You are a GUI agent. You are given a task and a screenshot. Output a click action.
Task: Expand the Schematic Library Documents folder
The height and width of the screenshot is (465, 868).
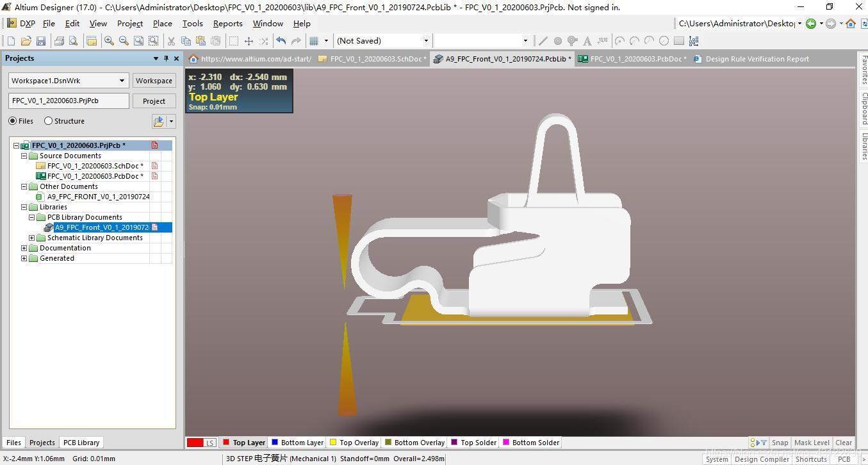(32, 238)
